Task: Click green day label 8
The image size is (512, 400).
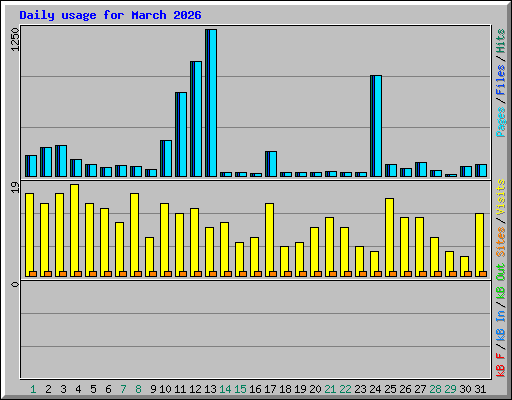Action: [x=138, y=389]
